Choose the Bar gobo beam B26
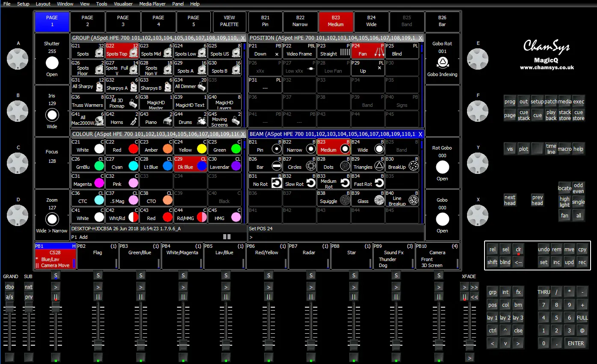 tap(265, 164)
